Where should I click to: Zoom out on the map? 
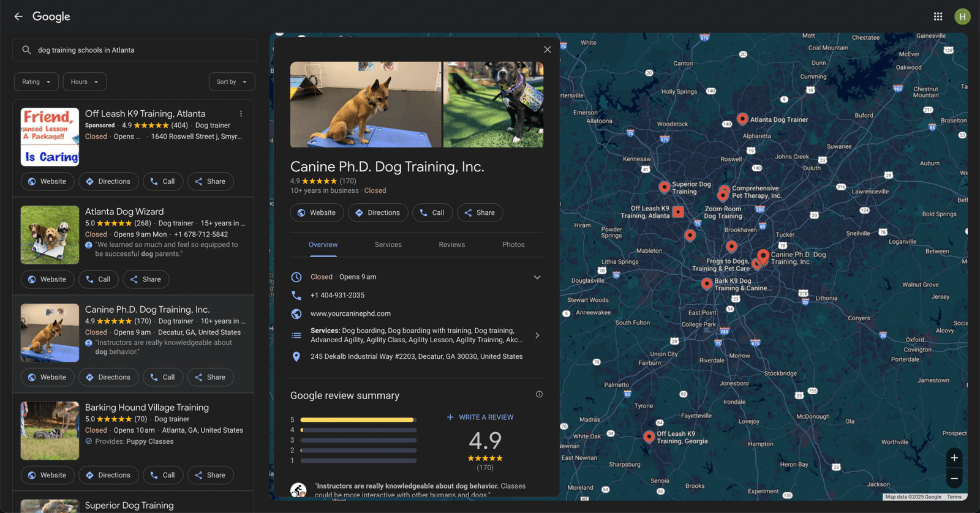(x=954, y=479)
